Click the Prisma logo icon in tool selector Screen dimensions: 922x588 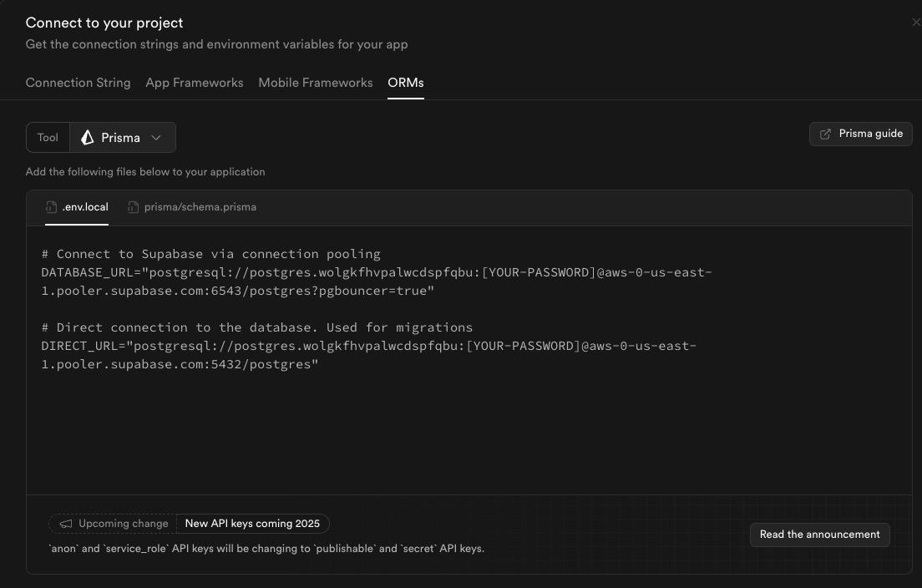click(88, 138)
